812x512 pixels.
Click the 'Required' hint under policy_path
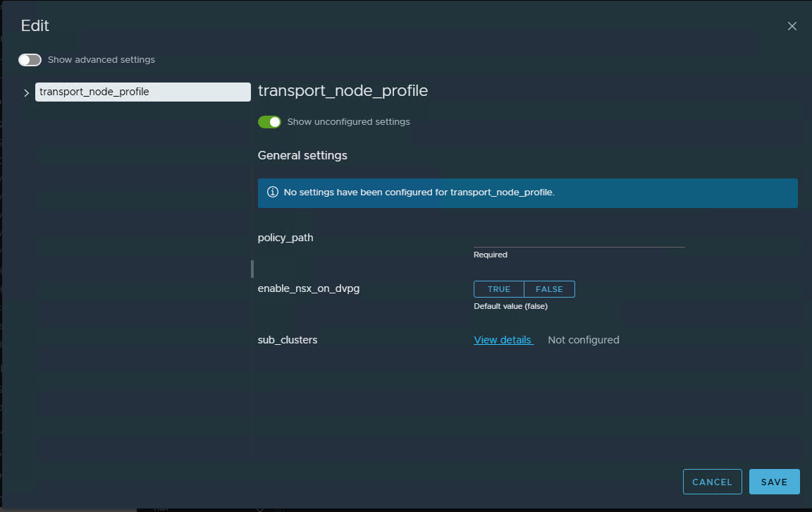tap(491, 255)
